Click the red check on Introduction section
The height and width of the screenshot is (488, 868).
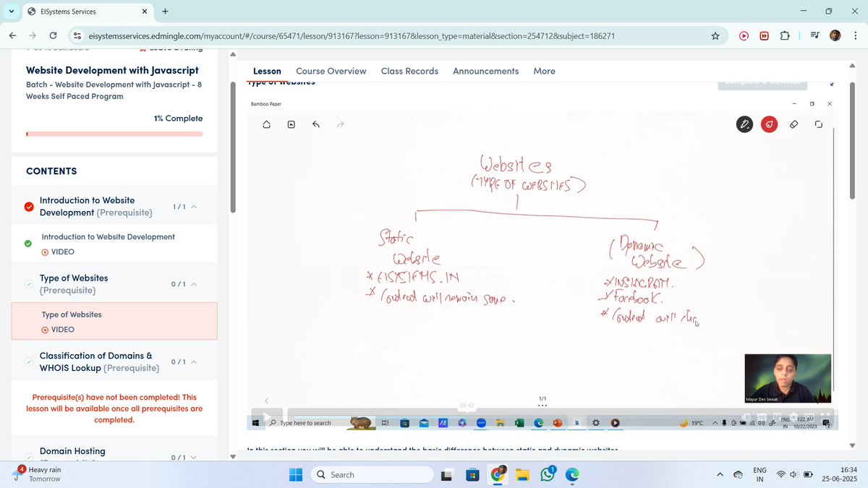coord(28,207)
